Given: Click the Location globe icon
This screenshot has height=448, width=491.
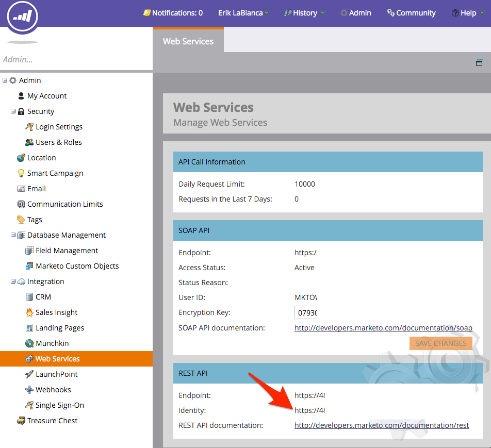Looking at the screenshot, I should coord(21,157).
